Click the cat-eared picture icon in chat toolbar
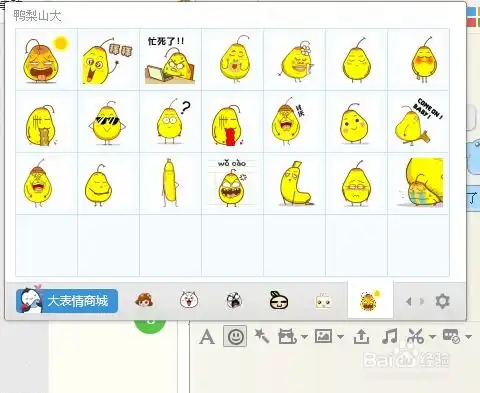The width and height of the screenshot is (480, 393). coord(287,336)
